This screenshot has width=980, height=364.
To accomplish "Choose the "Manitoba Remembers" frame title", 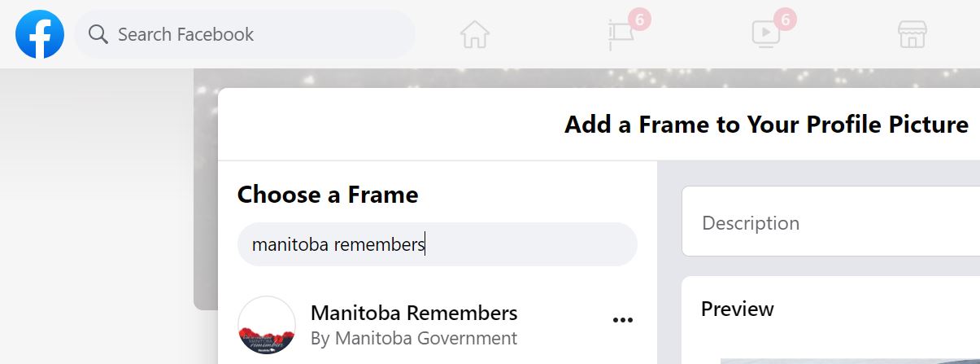I will coord(414,313).
